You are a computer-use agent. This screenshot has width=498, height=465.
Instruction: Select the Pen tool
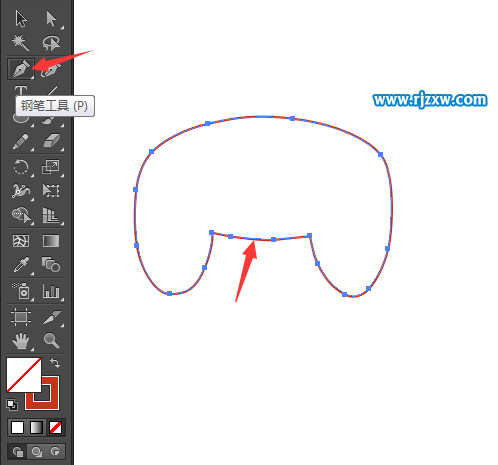click(21, 69)
